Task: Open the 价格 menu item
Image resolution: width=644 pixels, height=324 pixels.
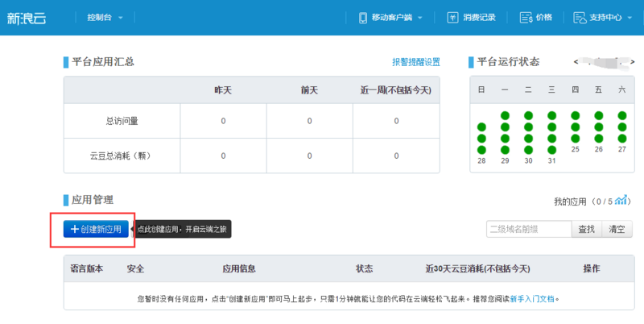Action: point(543,17)
